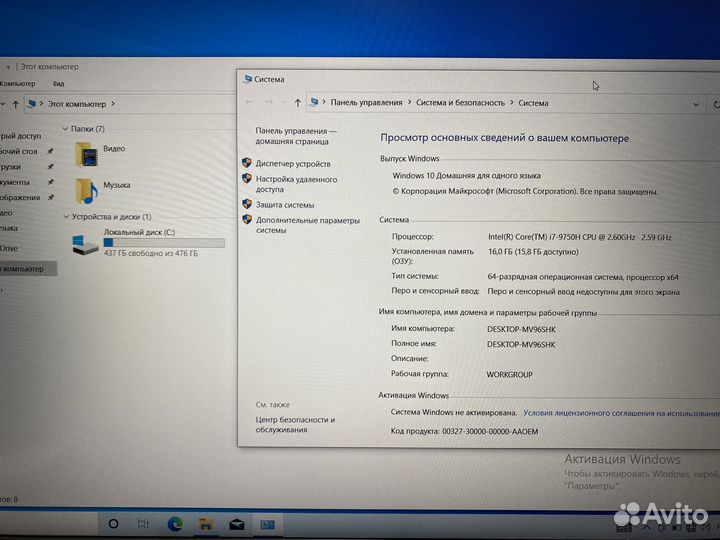Expand chevron after This PC breadcrumb
The height and width of the screenshot is (540, 720).
113,104
